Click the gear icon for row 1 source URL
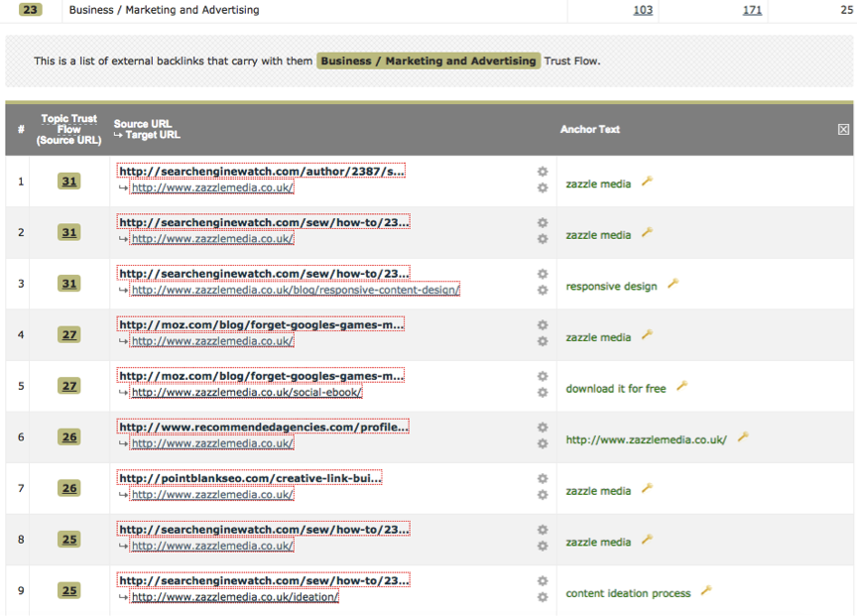Screen dimensions: 858x616 (x=543, y=172)
